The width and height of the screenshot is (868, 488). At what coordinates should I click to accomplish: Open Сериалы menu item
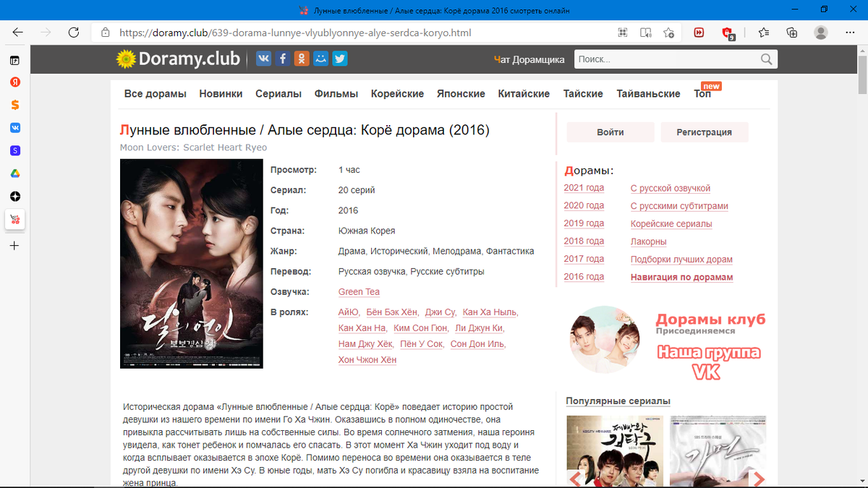coord(278,94)
